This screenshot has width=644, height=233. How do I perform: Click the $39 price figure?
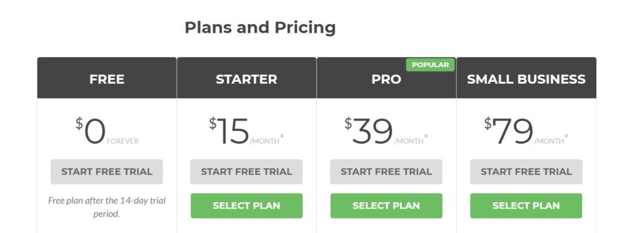(369, 131)
